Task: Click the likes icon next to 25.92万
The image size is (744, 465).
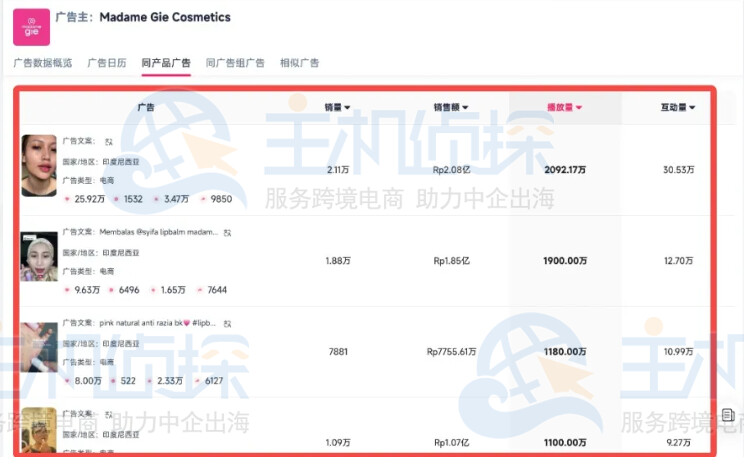Action: pos(67,199)
